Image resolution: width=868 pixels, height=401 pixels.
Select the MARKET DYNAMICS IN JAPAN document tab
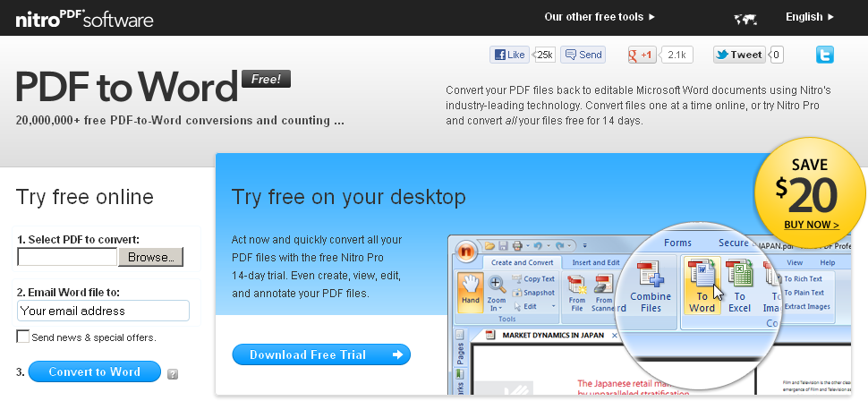(552, 335)
